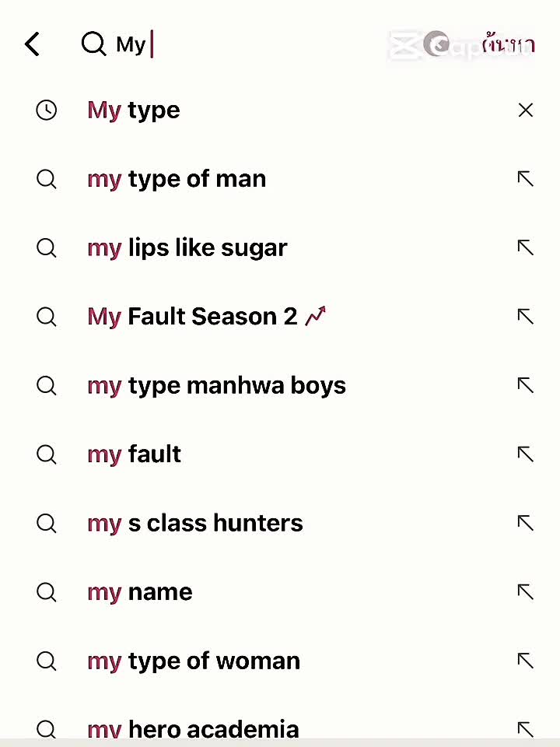Viewport: 560px width, 747px height.
Task: Select 'my type manhwa boys' suggestion
Action: (216, 386)
